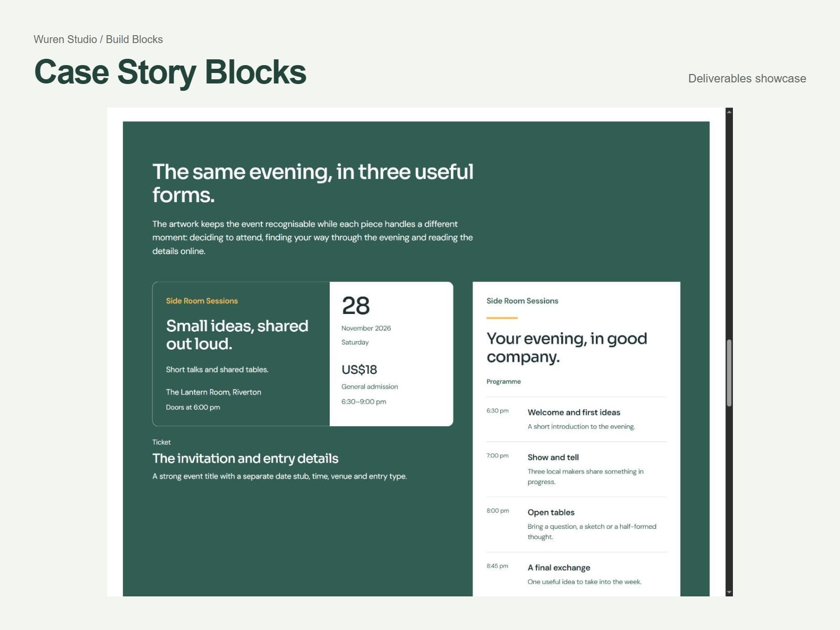The width and height of the screenshot is (840, 630).
Task: Click 'November 2026' on the ticket stub
Action: coord(366,328)
